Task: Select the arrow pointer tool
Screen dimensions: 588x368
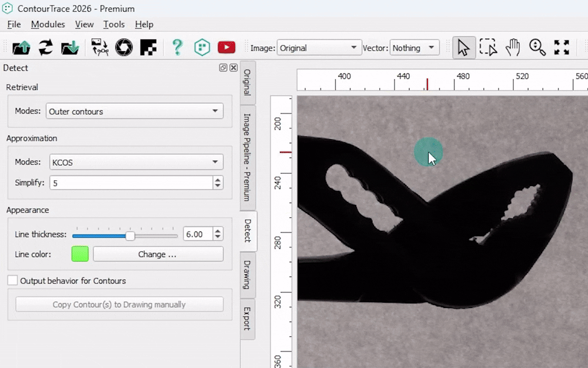Action: (x=464, y=48)
